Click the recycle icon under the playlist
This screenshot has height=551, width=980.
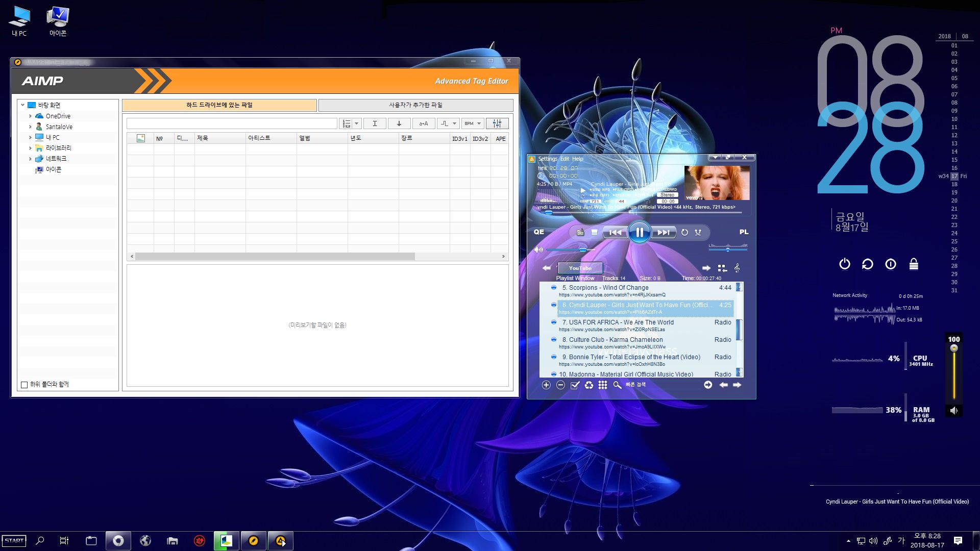coord(589,385)
